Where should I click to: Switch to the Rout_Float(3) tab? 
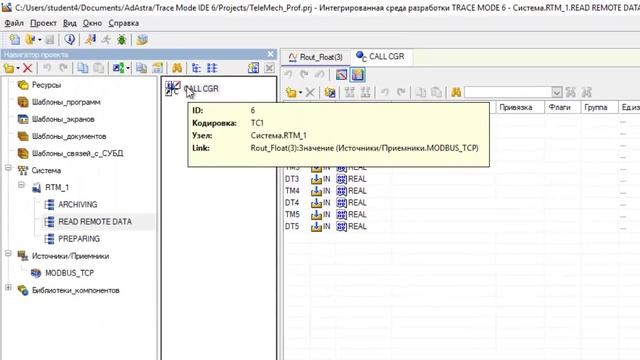point(316,57)
